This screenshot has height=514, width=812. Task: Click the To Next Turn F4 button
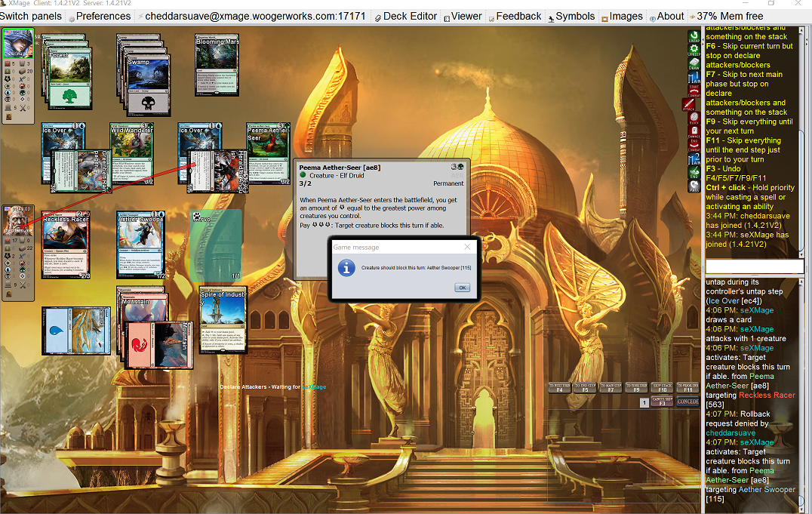[x=559, y=387]
